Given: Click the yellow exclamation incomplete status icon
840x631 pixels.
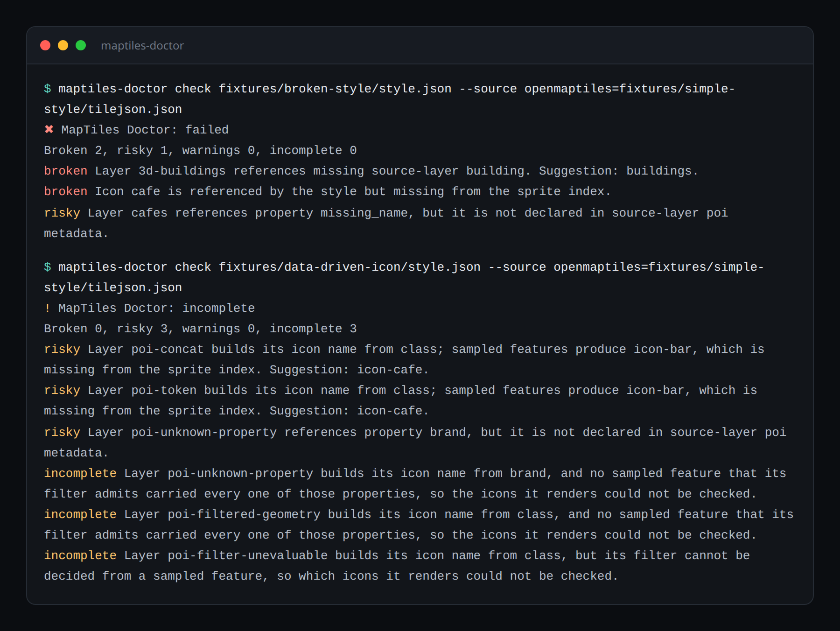Looking at the screenshot, I should tap(47, 308).
